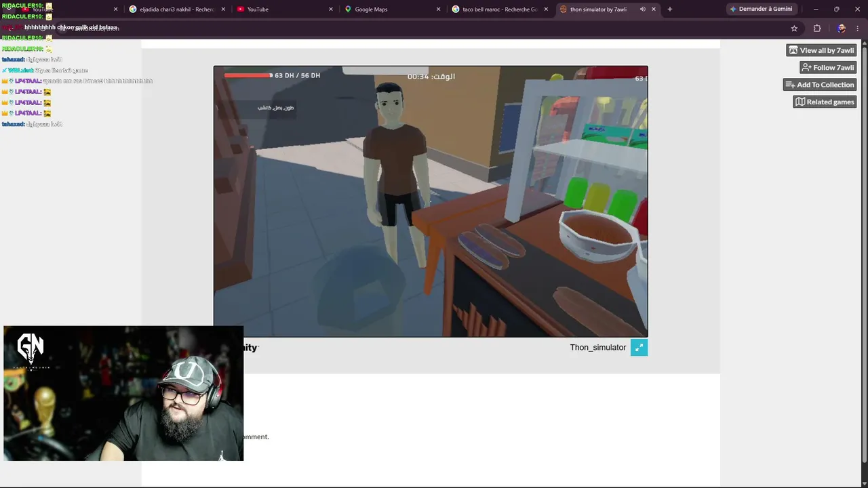
Task: Click the 63 DH / 56 DH money text
Action: pyautogui.click(x=297, y=75)
